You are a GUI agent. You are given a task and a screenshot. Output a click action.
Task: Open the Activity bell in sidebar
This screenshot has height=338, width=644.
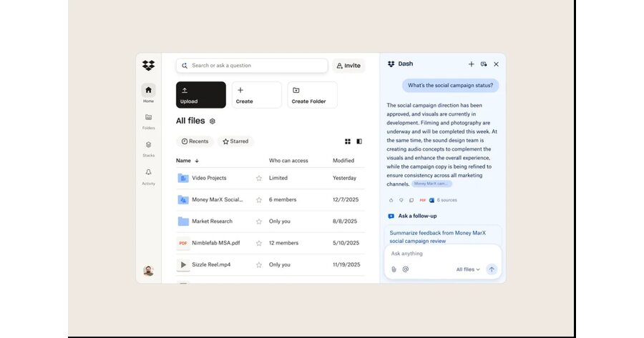tap(148, 173)
